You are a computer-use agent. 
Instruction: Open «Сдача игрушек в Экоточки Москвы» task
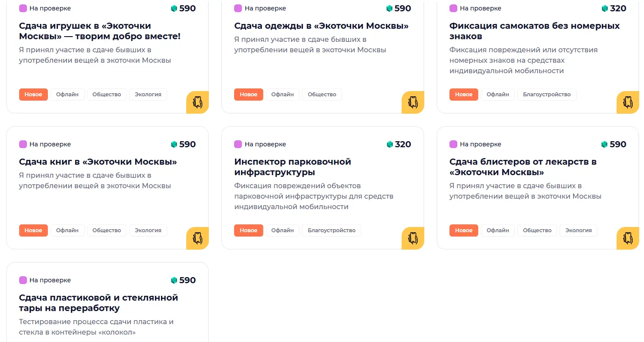click(x=100, y=31)
